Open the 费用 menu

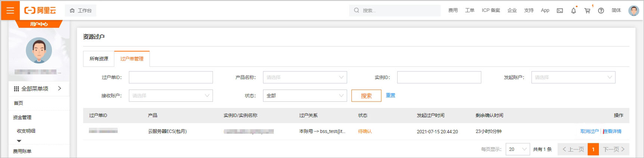click(453, 10)
